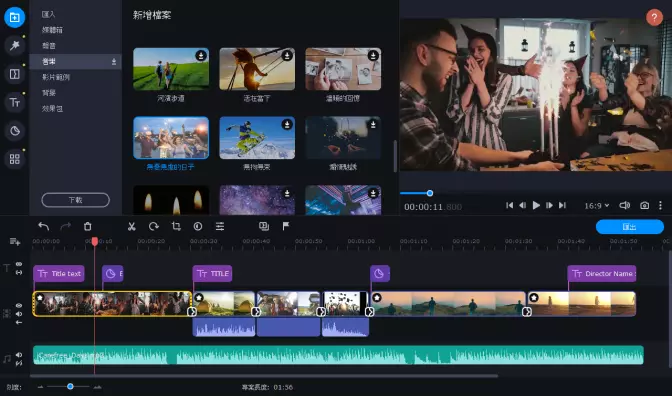Add a marker with flag icon

tap(286, 226)
